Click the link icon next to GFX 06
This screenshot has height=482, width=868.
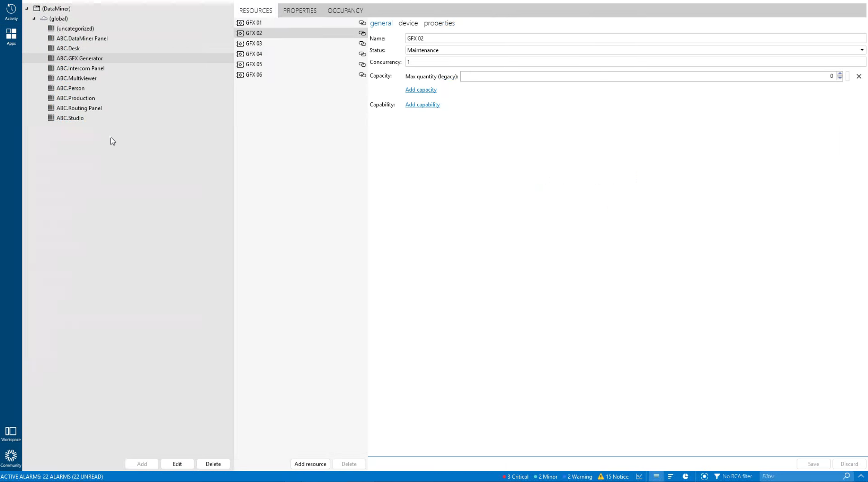[362, 75]
